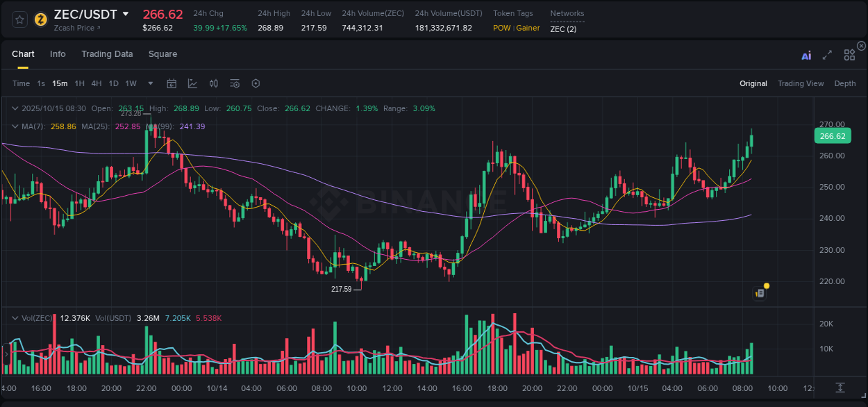Screen dimensions: 868x407
Task: Collapse the OHLC info row chevron
Action: [x=15, y=108]
